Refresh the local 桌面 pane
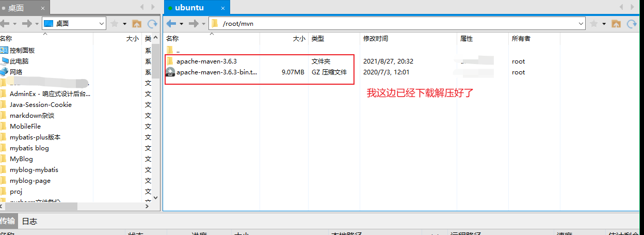The width and height of the screenshot is (644, 235). pos(152,24)
